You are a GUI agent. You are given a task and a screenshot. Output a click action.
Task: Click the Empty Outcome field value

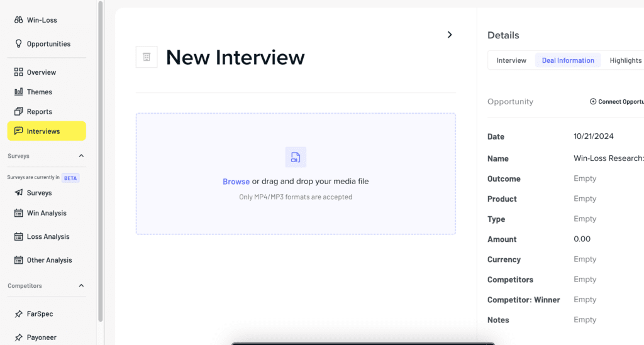pyautogui.click(x=585, y=179)
